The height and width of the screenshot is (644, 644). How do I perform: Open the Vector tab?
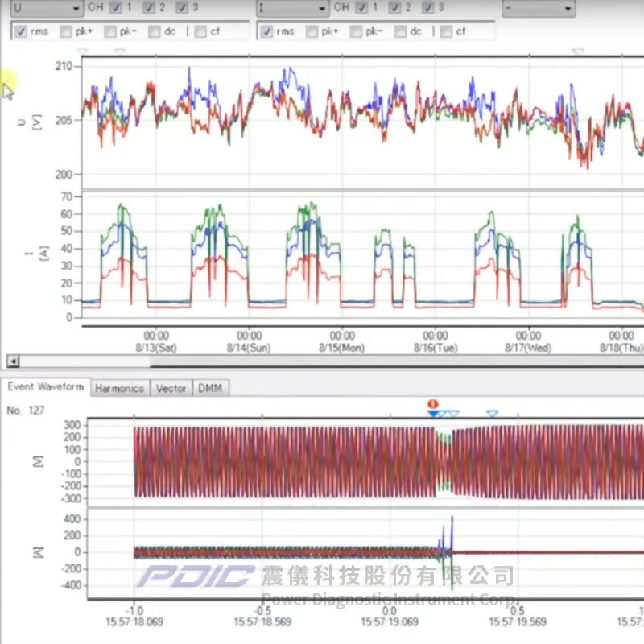click(171, 388)
